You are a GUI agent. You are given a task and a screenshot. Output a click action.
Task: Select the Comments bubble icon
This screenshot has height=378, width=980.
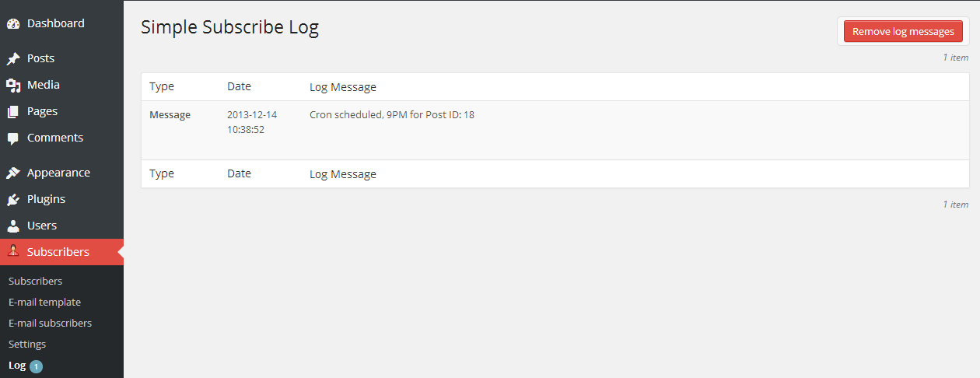pyautogui.click(x=13, y=138)
